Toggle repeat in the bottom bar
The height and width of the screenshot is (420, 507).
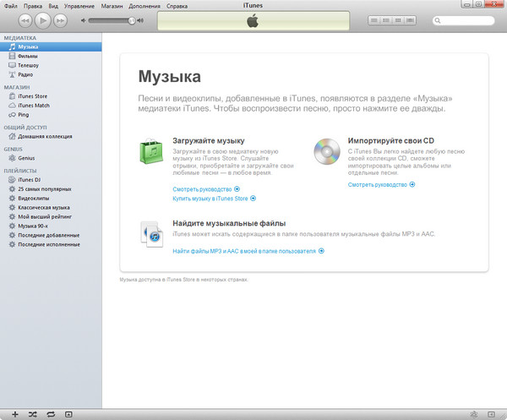coord(51,414)
